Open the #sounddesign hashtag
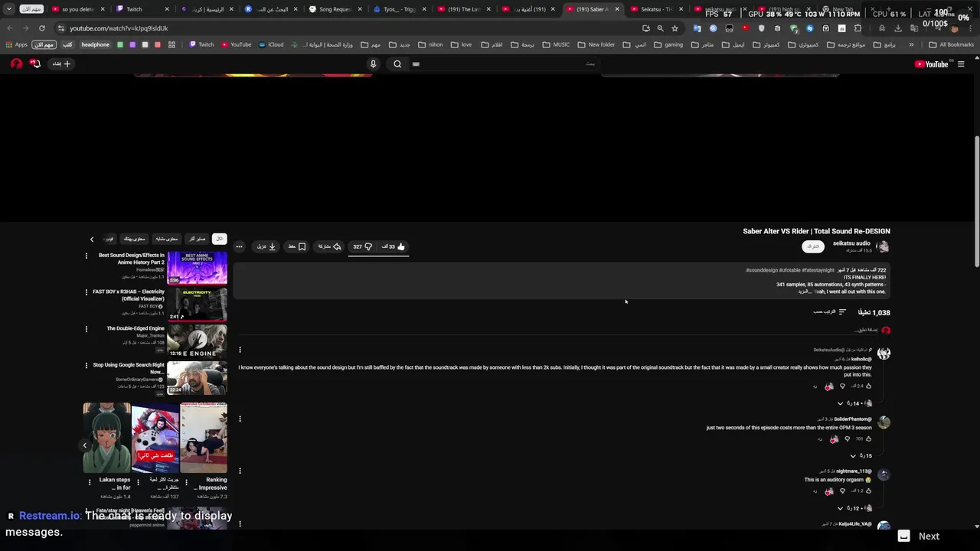Image resolution: width=980 pixels, height=551 pixels. point(762,270)
